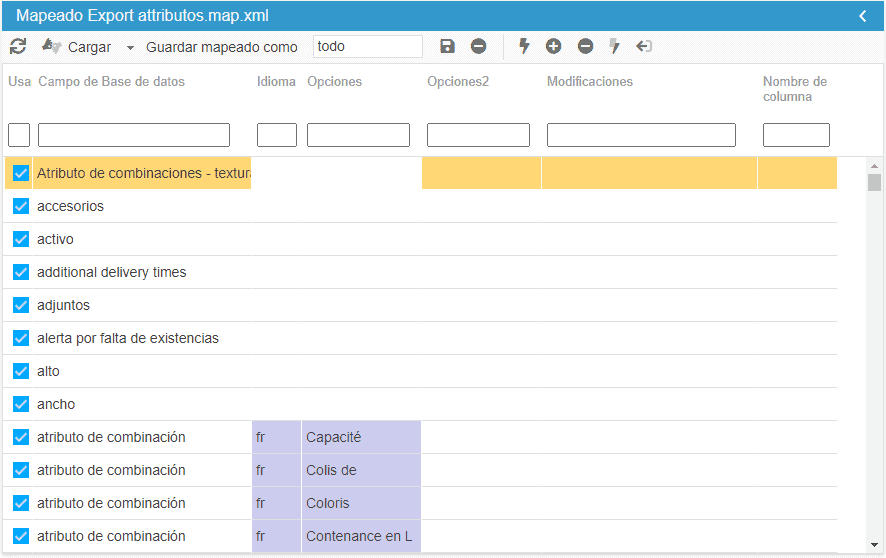
Task: Click the refresh icon in the toolbar
Action: (x=18, y=47)
